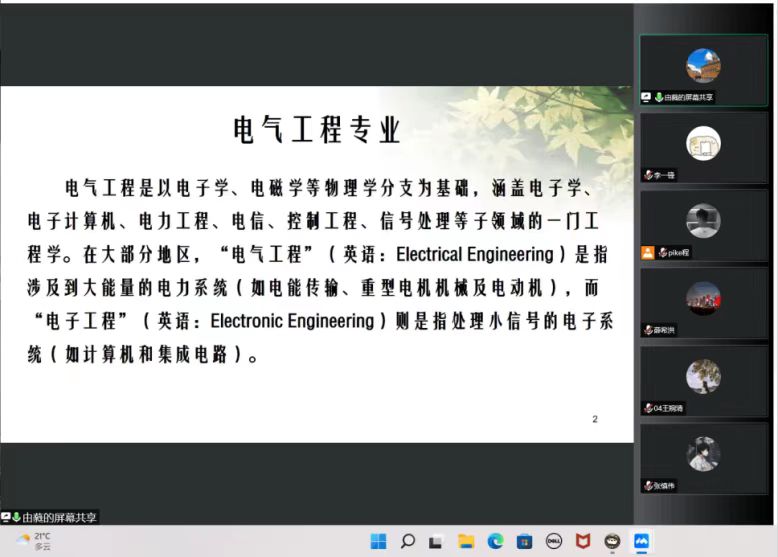Launch Microsoft Edge from the taskbar

point(495,542)
